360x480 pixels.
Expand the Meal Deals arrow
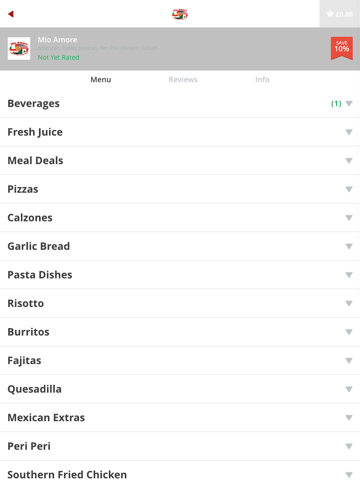349,161
